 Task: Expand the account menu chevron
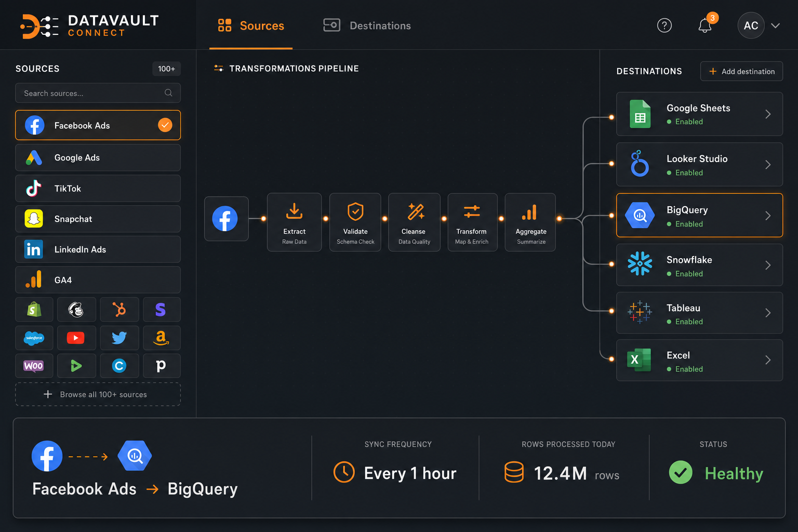point(776,25)
